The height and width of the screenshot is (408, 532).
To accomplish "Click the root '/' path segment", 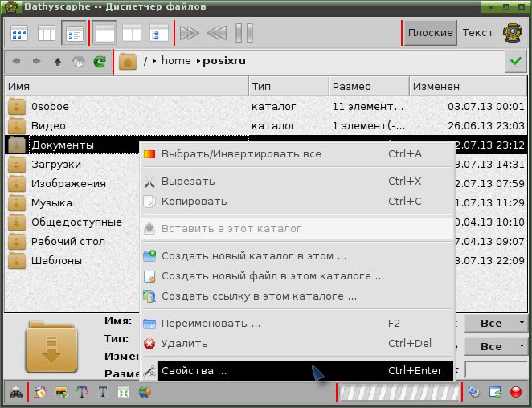I will [145, 61].
